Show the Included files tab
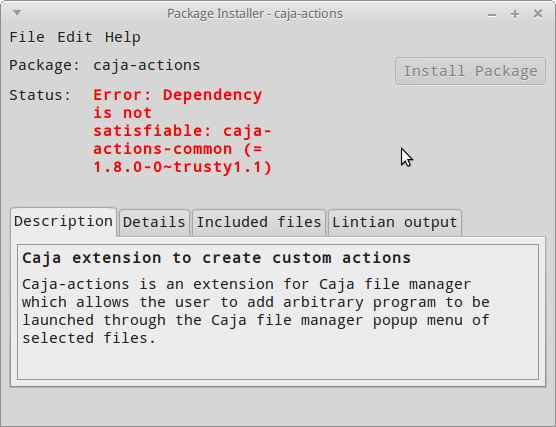556x427 pixels. 259,222
